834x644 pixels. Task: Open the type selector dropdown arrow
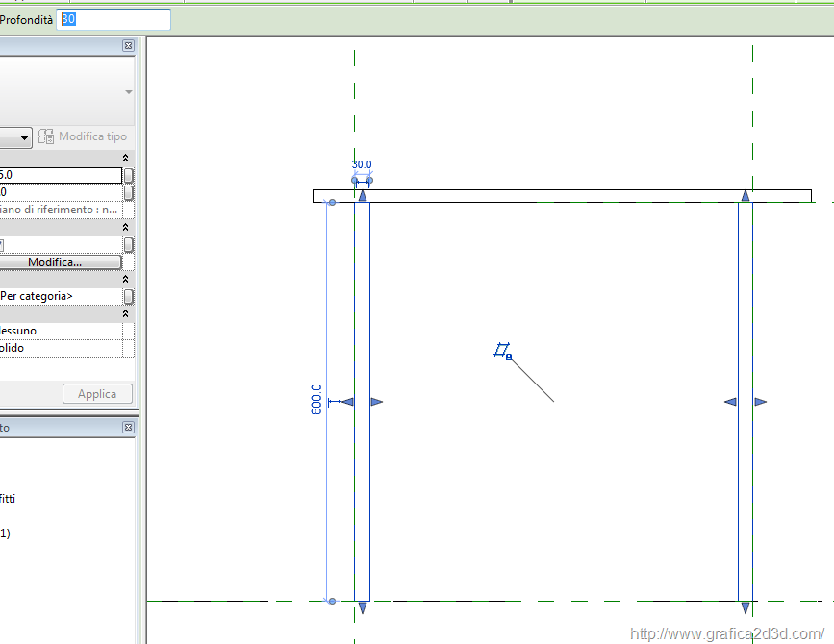(x=128, y=92)
